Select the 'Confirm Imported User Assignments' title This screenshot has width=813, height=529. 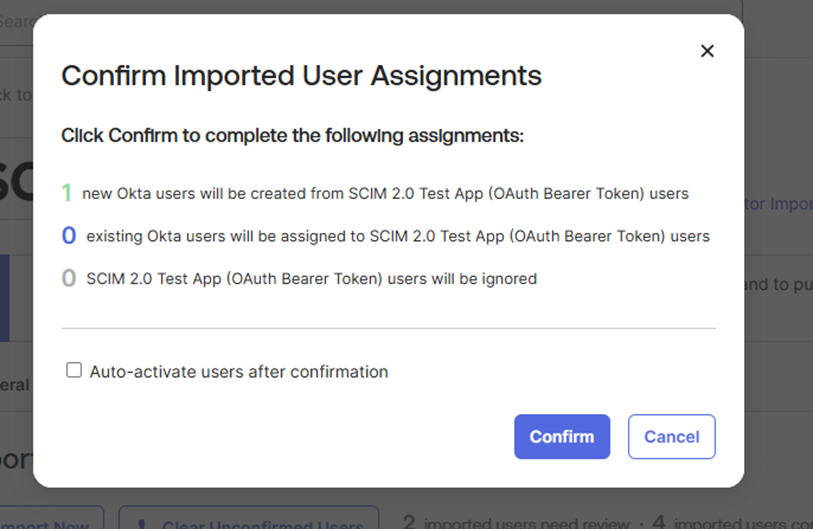pos(301,76)
